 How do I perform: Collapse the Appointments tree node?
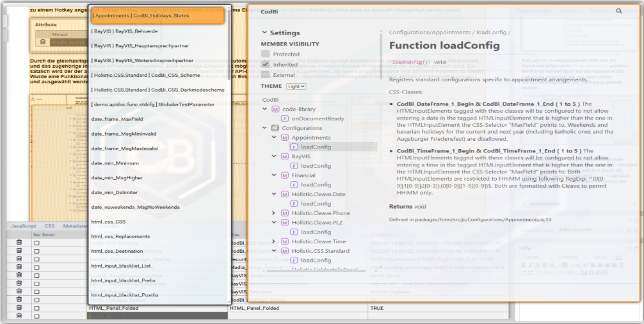click(x=274, y=138)
